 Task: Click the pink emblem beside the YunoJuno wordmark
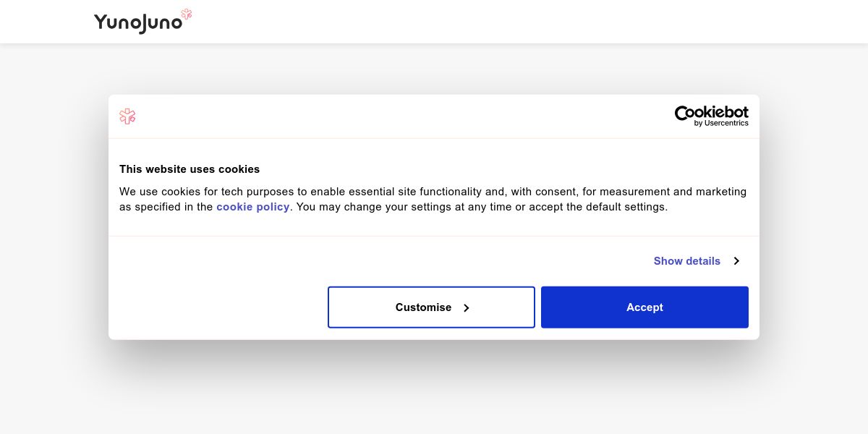point(187,14)
